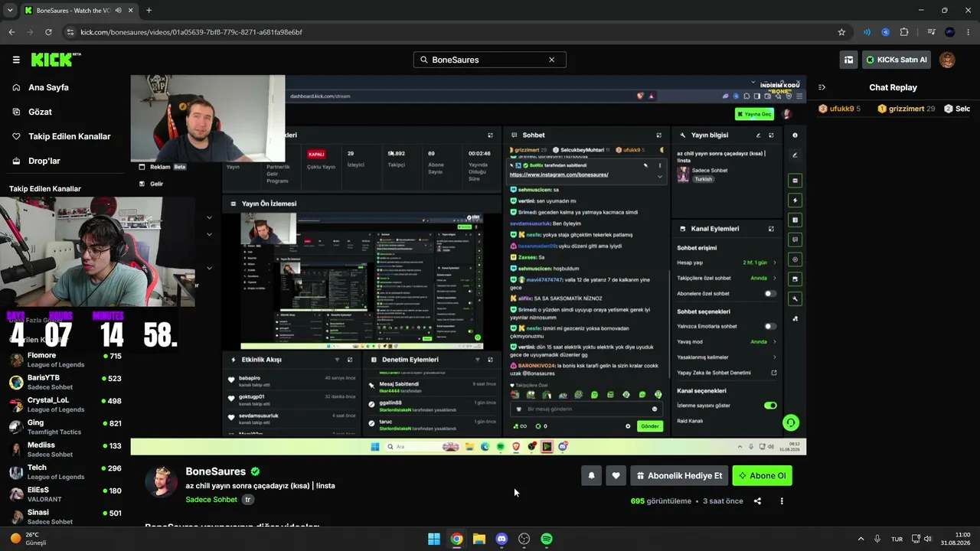
Task: Share the video with the share icon
Action: pyautogui.click(x=757, y=501)
